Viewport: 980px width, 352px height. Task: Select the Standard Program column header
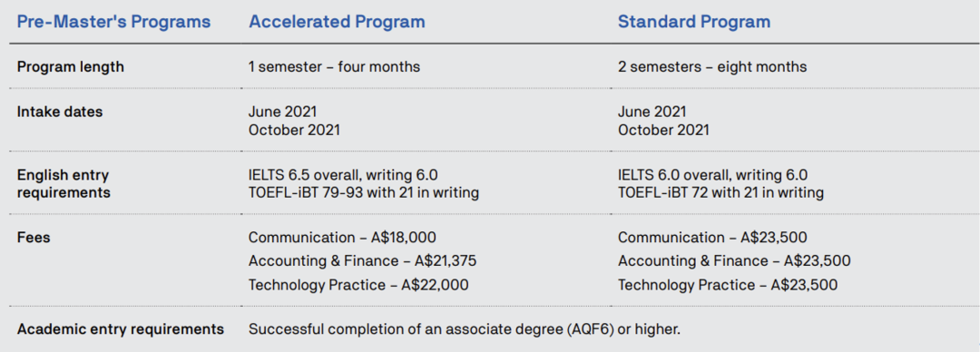point(694,22)
